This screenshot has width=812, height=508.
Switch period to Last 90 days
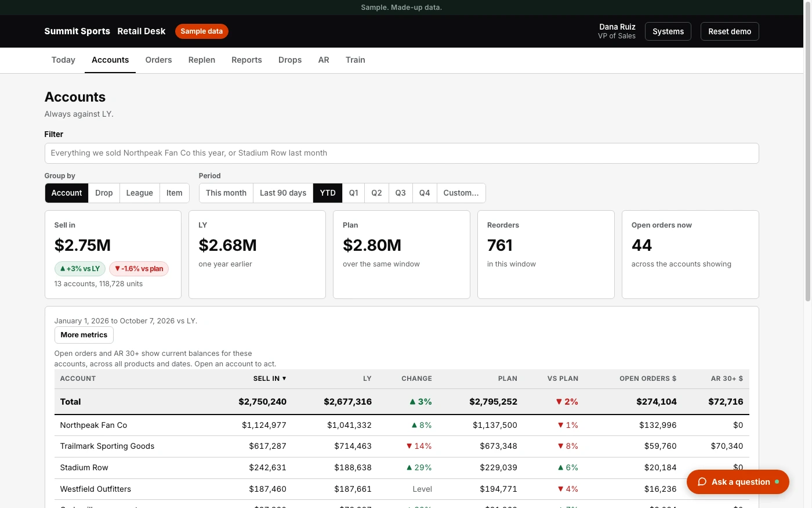(283, 193)
